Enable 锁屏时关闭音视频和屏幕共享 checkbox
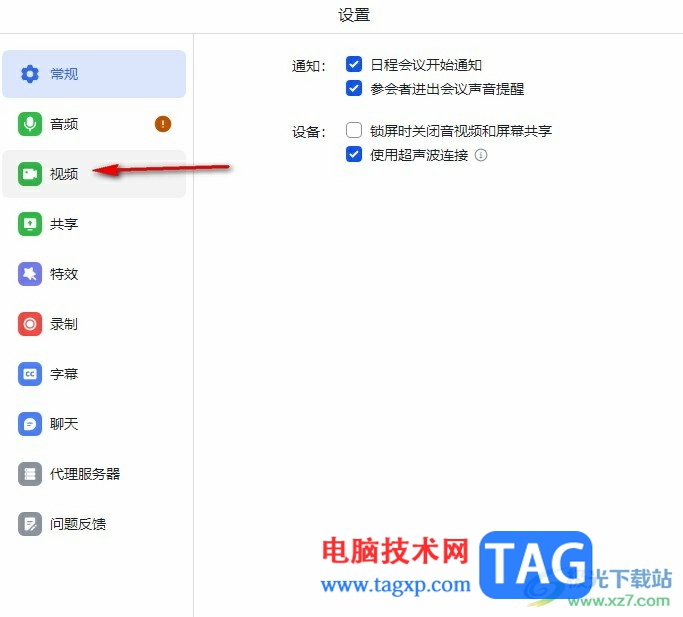This screenshot has height=617, width=683. point(353,130)
